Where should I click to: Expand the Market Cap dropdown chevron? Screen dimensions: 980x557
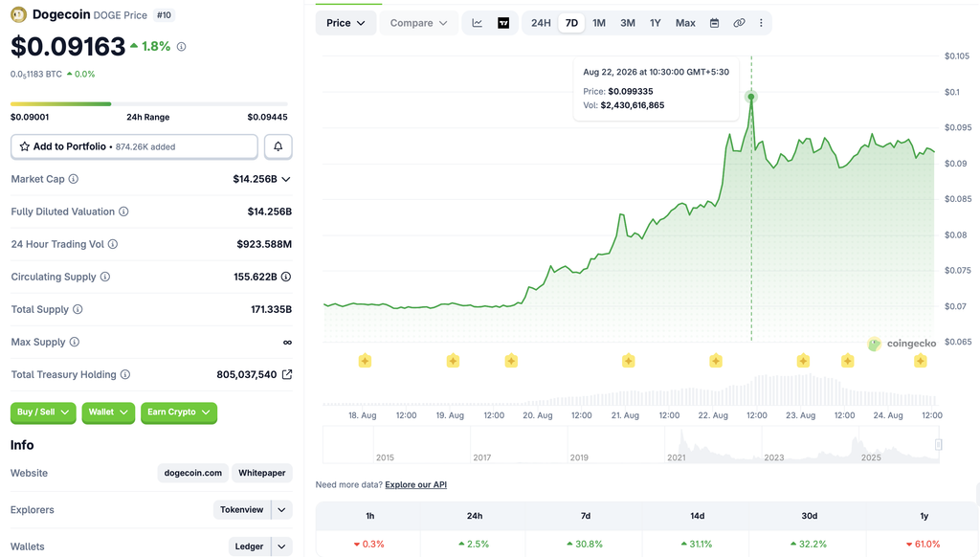(286, 179)
